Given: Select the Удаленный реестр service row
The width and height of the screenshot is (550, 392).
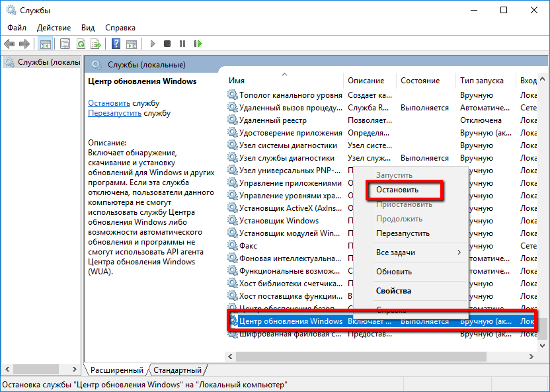Looking at the screenshot, I should click(273, 120).
